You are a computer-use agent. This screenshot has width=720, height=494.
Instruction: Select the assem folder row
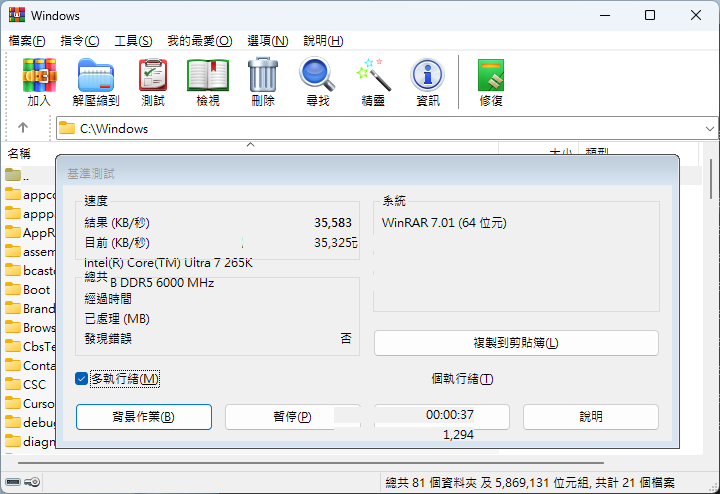pos(30,252)
